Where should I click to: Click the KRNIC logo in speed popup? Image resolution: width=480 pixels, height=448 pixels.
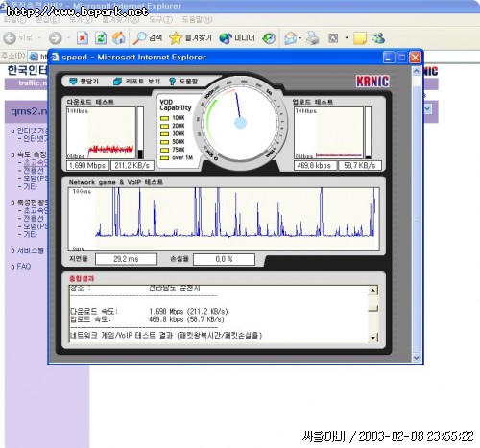[372, 81]
